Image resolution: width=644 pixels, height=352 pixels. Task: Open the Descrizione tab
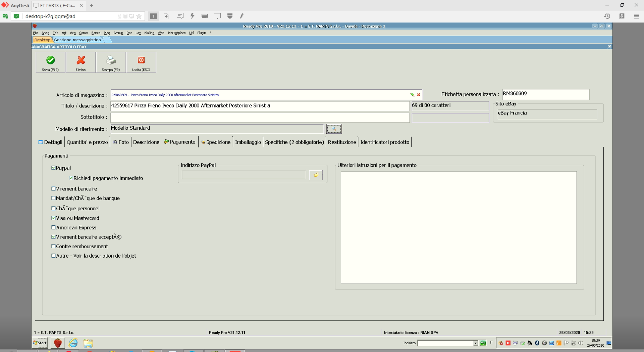146,142
